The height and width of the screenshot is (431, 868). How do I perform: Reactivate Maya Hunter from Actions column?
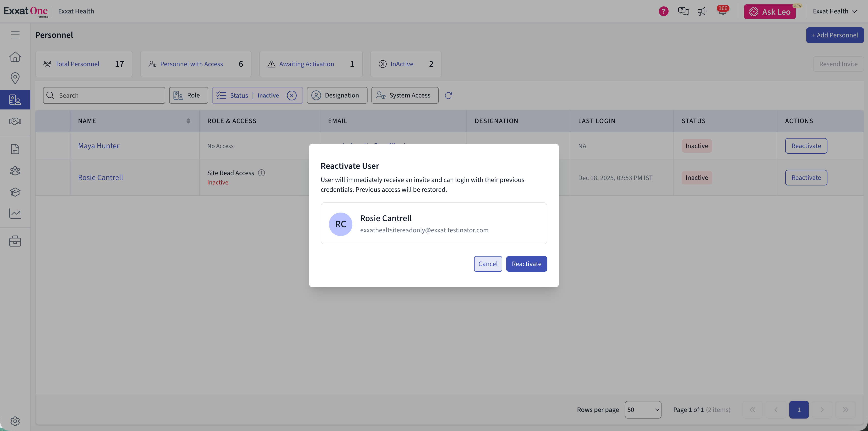[806, 146]
